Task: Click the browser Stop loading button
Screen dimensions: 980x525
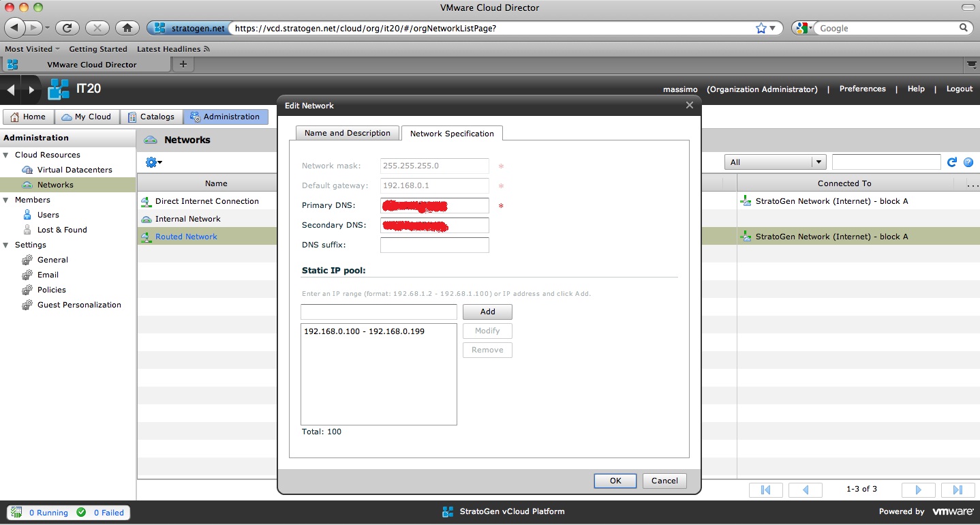Action: click(97, 28)
